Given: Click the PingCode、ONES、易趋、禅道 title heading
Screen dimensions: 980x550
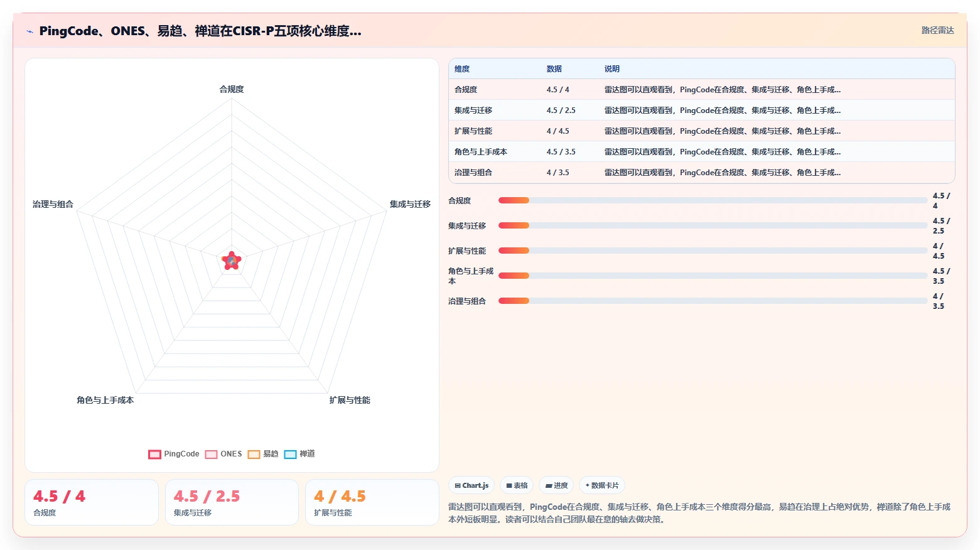Looking at the screenshot, I should pyautogui.click(x=200, y=31).
